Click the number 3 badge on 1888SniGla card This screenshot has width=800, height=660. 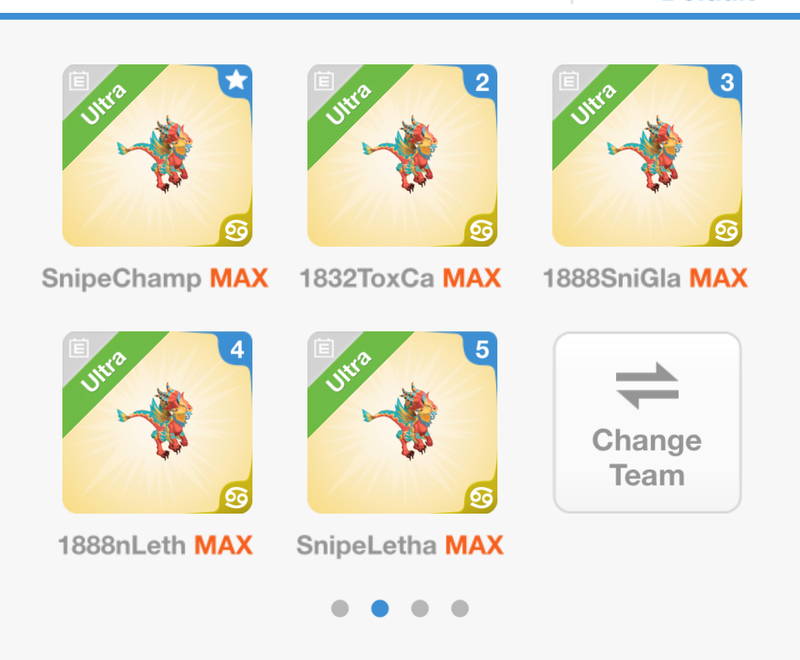(x=726, y=82)
